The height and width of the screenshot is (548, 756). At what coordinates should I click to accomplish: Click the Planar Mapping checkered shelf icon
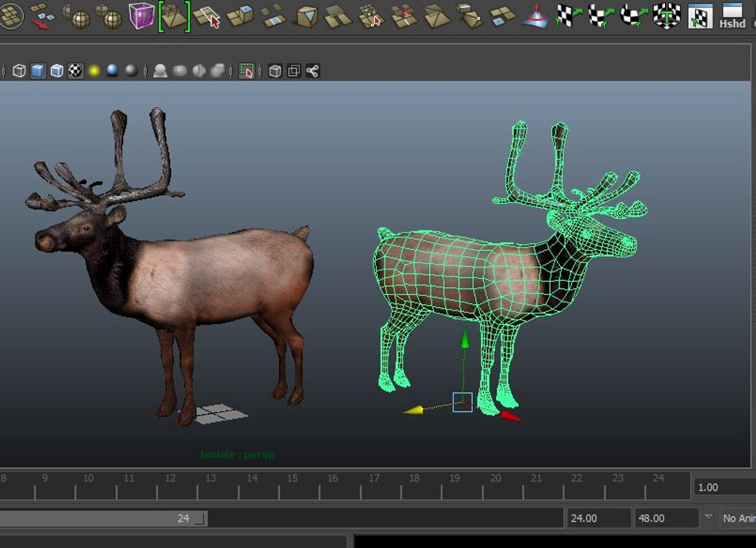[568, 15]
